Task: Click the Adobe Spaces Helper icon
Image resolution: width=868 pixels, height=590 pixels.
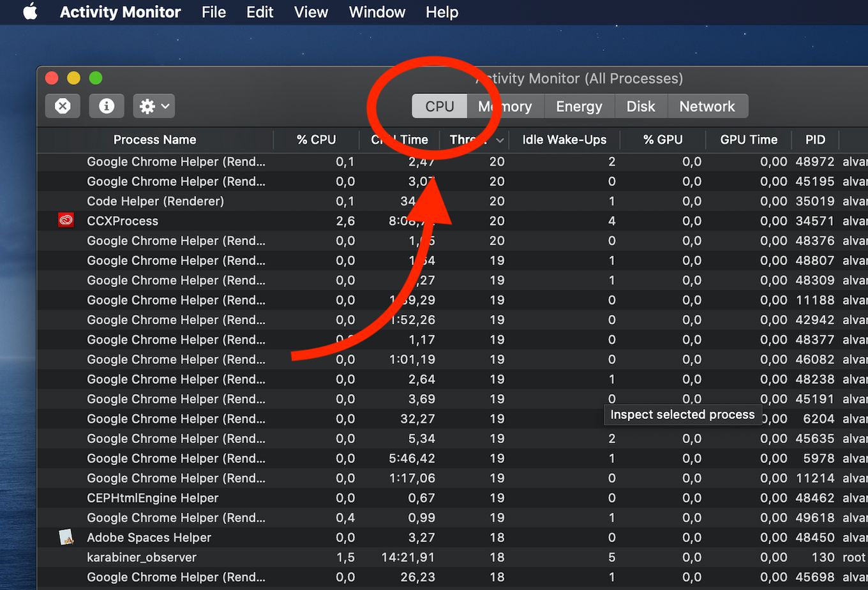Action: pos(66,537)
